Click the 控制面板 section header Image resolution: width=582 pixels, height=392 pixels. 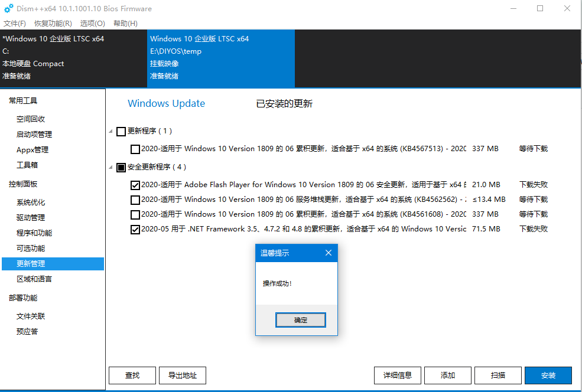coord(23,184)
